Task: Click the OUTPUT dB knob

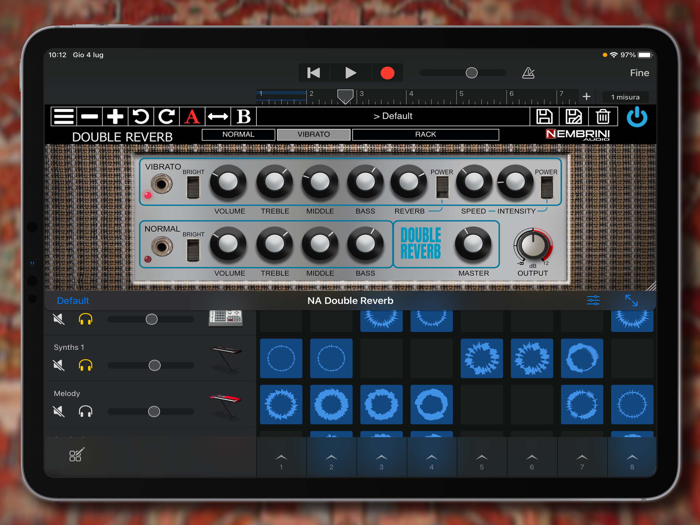Action: 533,245
